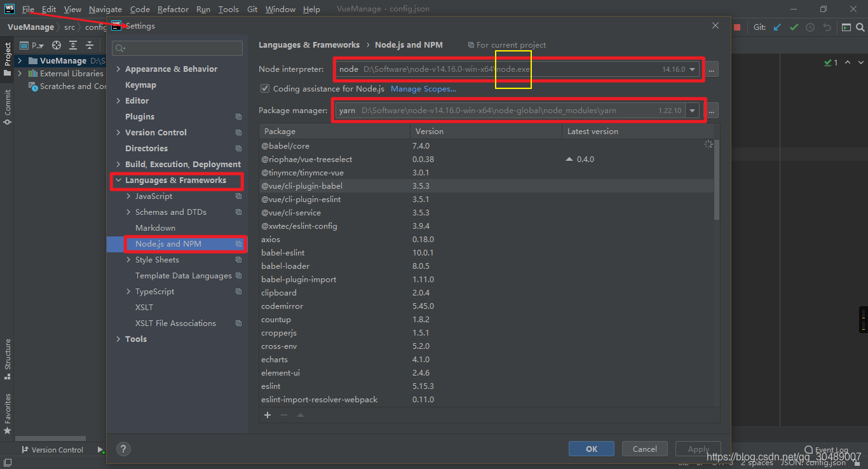
Task: Open the Navigate menu
Action: [105, 9]
